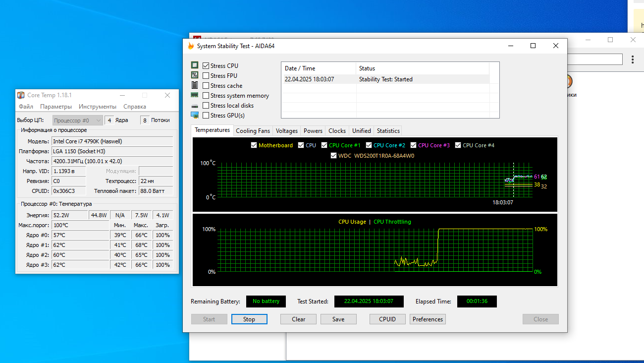Enable the Stress GPU(s) checkbox
The image size is (644, 363).
coord(206,116)
